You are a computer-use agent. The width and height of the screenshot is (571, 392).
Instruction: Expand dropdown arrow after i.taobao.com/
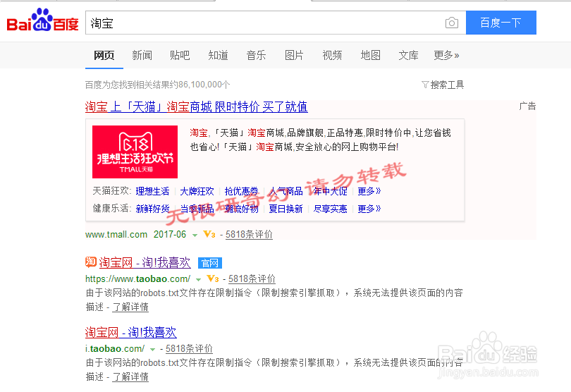pyautogui.click(x=152, y=350)
